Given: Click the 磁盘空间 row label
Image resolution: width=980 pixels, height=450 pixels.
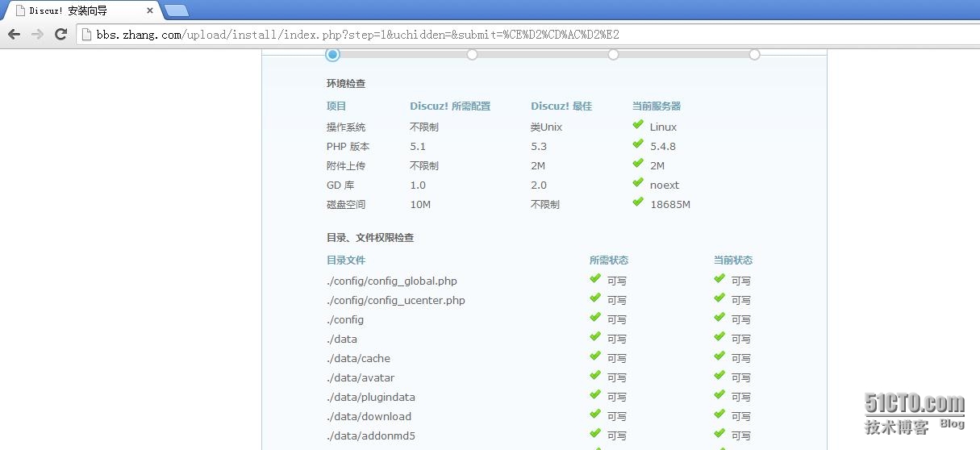Looking at the screenshot, I should [346, 205].
